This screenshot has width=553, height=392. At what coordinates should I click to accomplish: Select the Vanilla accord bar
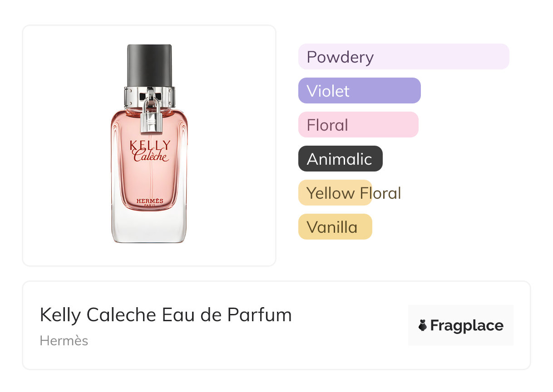(x=335, y=227)
